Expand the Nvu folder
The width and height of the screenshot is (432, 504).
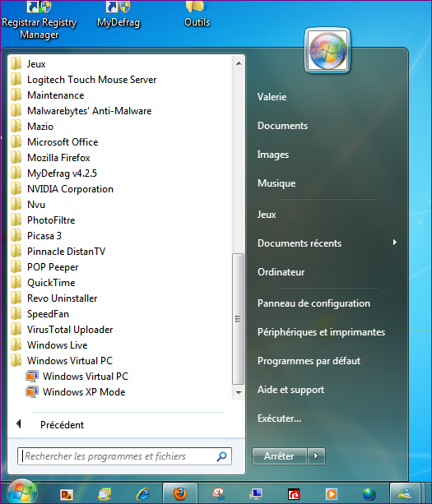tap(28, 205)
